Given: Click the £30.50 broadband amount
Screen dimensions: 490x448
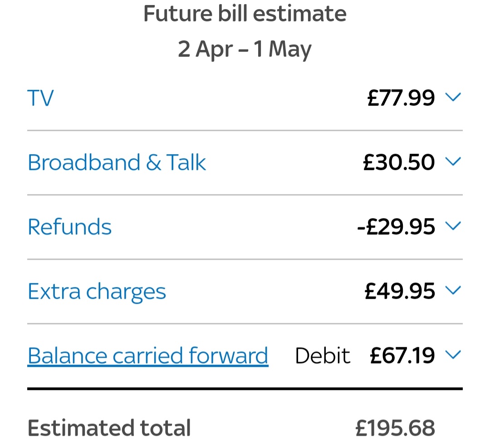Looking at the screenshot, I should pyautogui.click(x=399, y=162).
